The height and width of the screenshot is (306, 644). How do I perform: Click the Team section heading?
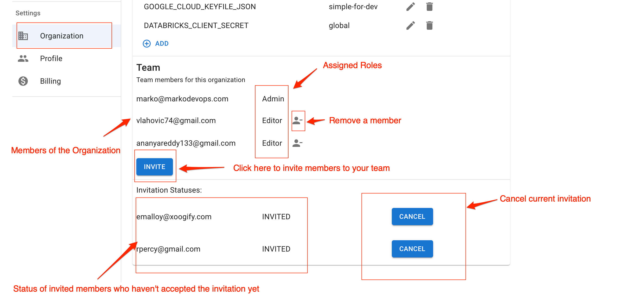148,68
